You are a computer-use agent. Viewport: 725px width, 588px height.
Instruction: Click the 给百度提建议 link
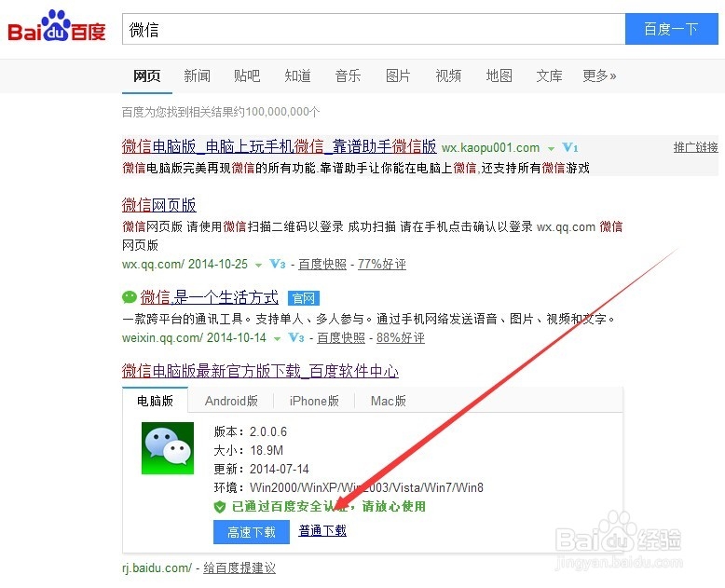(239, 567)
